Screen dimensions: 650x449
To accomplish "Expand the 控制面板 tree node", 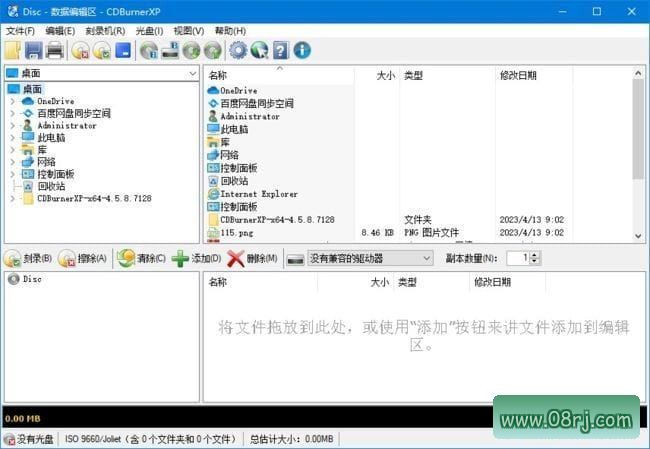I will [x=12, y=174].
